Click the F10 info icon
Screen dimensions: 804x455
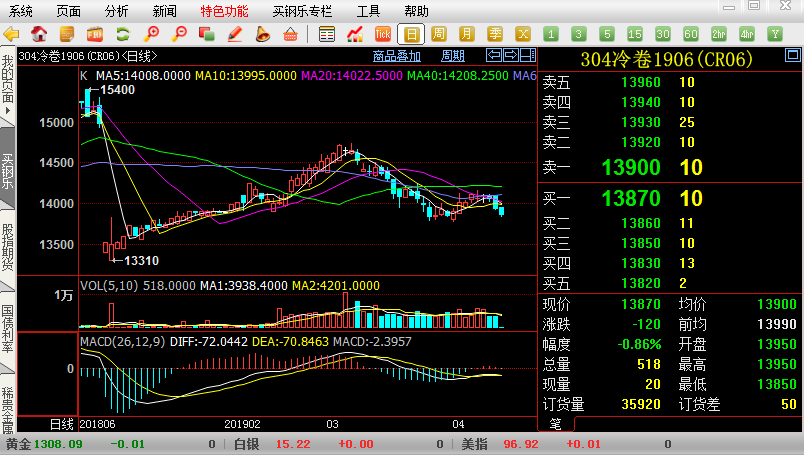[95, 34]
